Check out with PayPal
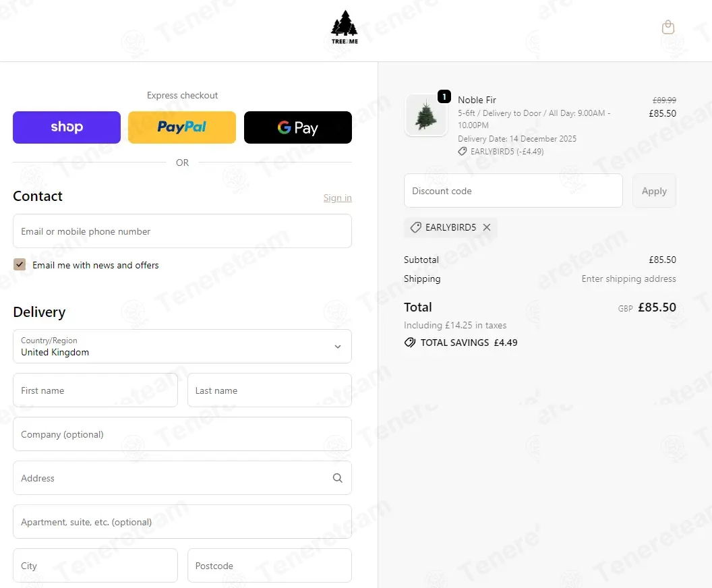This screenshot has width=712, height=588. coord(182,127)
